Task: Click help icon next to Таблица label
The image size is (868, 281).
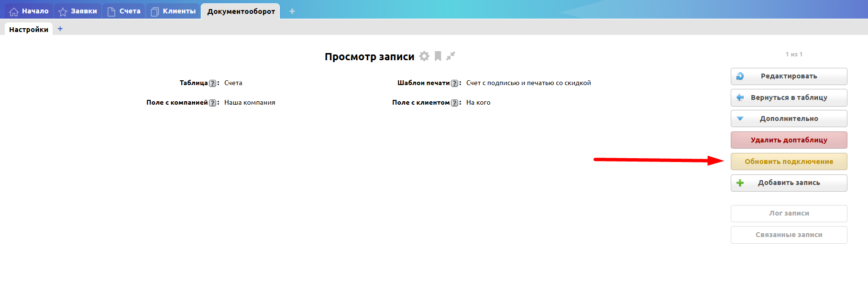Action: click(x=213, y=83)
